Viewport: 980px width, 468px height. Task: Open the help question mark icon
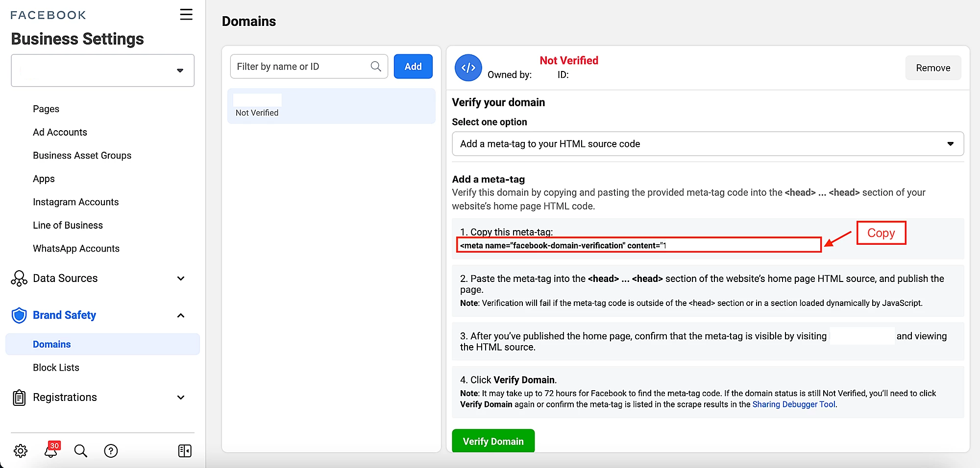111,451
